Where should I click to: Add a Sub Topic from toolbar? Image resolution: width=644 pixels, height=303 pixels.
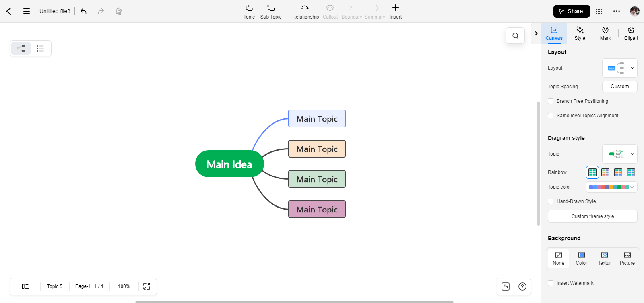pyautogui.click(x=271, y=12)
